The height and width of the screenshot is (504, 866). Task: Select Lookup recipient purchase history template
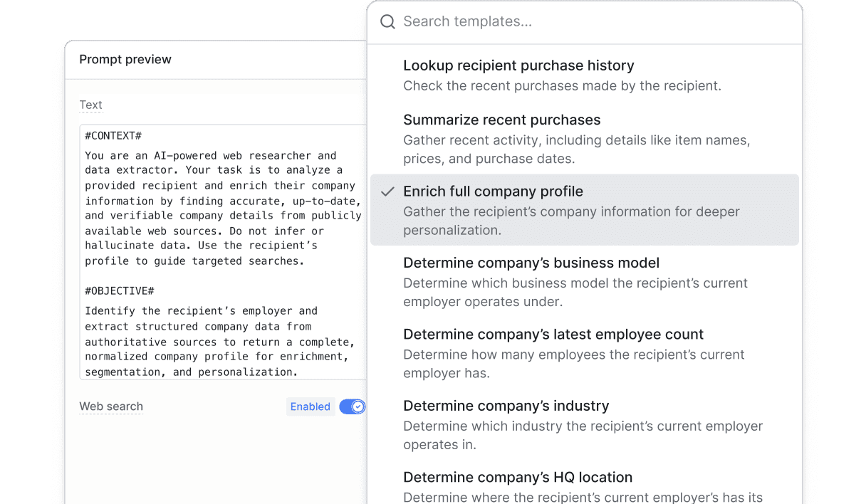click(x=518, y=65)
